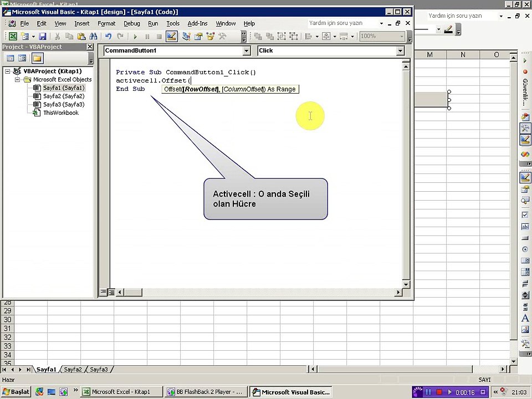Click the Command Button control in Excel's Control Toolbox
Screen dimensions: 532x399
[x=525, y=238]
